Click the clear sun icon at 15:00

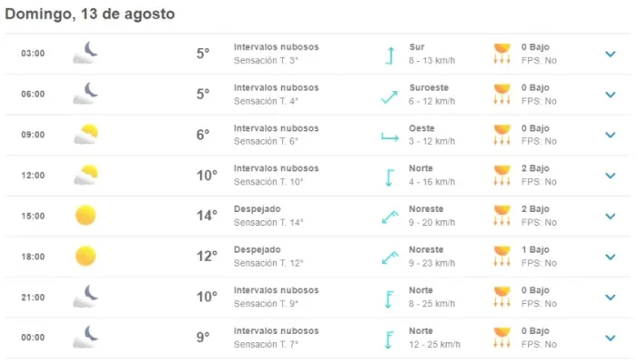pyautogui.click(x=86, y=216)
